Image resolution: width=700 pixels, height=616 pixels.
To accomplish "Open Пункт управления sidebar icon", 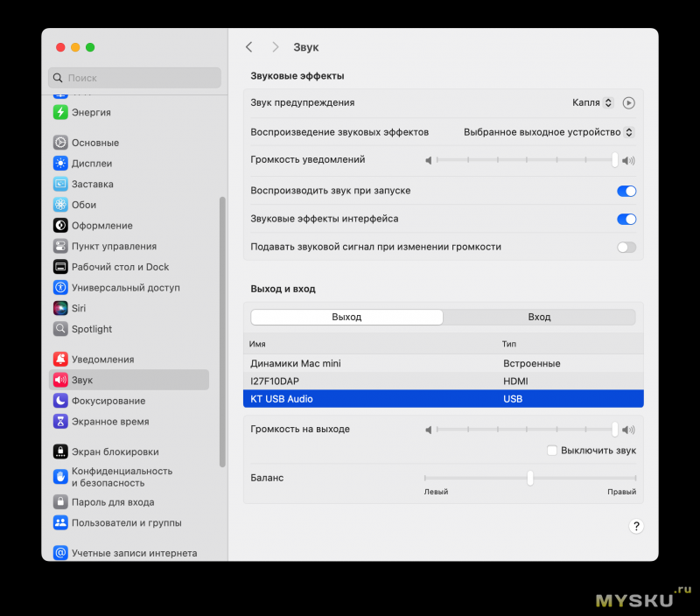I will click(60, 246).
